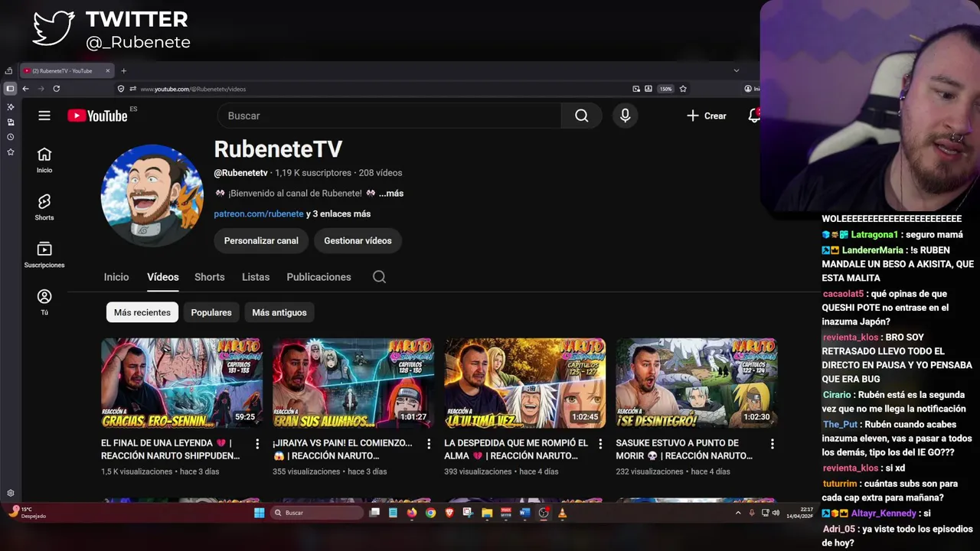Open the weather widget 15°C Despejado
The width and height of the screenshot is (980, 551).
click(28, 513)
